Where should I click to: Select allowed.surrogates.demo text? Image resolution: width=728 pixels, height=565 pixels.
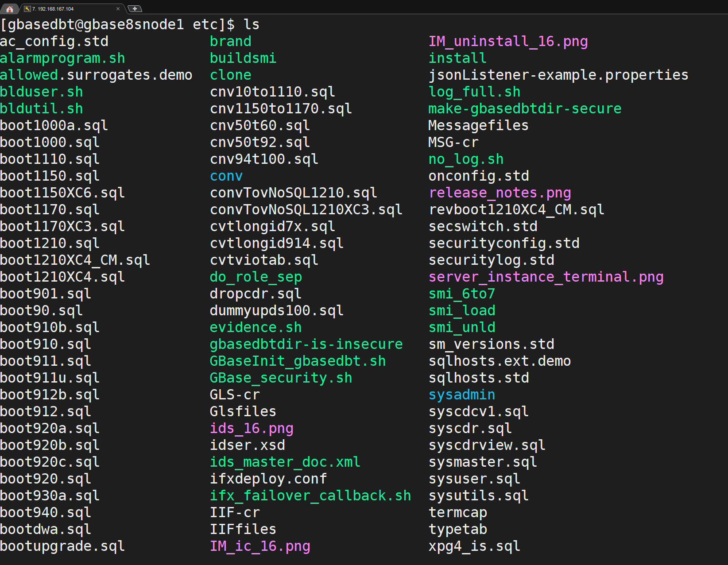tap(96, 75)
